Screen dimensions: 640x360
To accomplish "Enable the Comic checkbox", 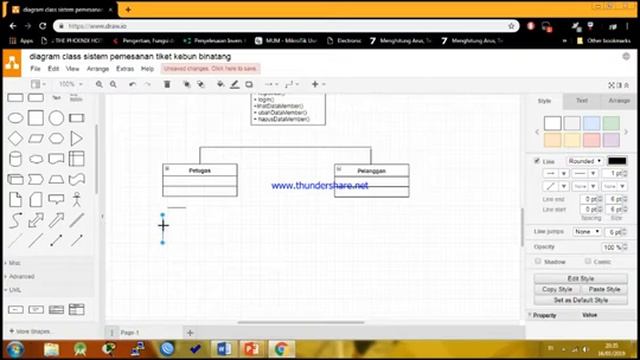I will tap(588, 261).
